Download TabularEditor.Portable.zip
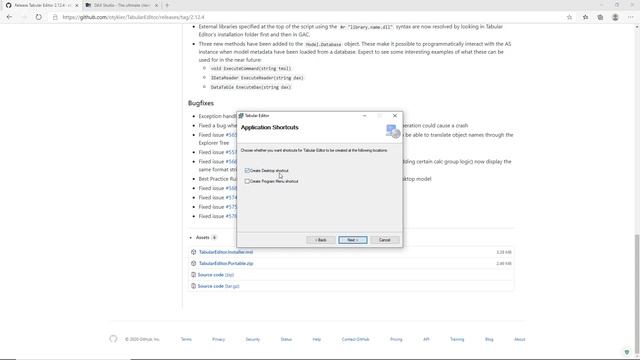 click(x=226, y=264)
